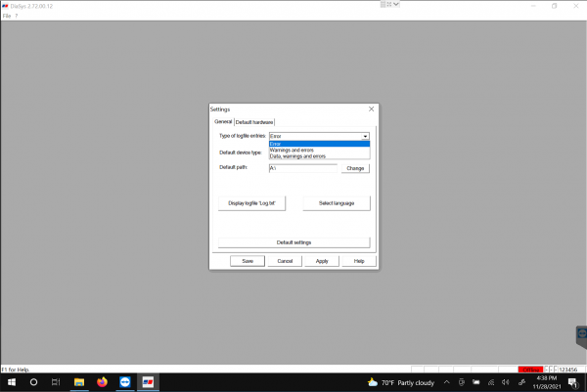Open network settings tray icon
Viewport: 587px width, 392px height.
coord(491,382)
